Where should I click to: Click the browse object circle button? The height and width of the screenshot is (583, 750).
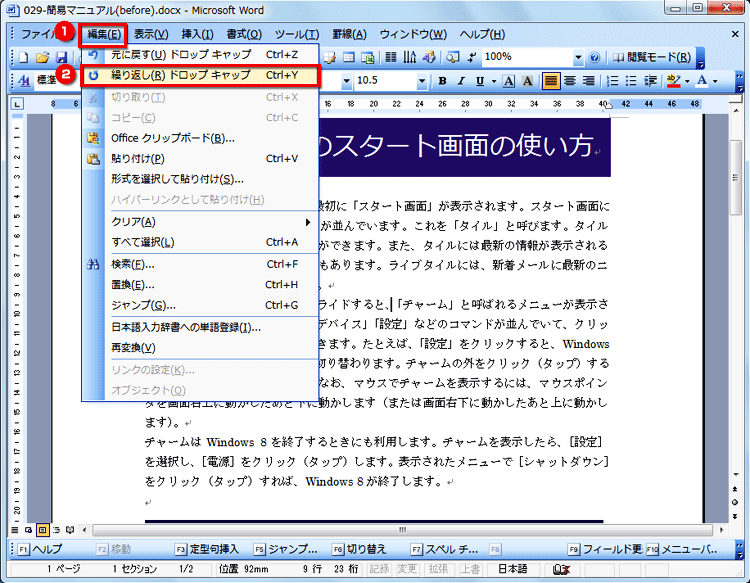click(x=735, y=503)
